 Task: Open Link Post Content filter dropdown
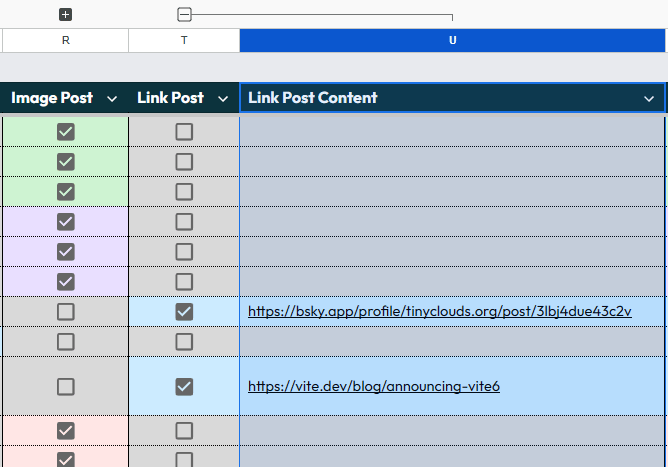pyautogui.click(x=649, y=98)
